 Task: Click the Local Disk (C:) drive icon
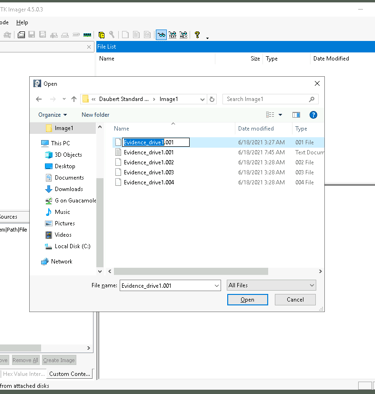49,246
